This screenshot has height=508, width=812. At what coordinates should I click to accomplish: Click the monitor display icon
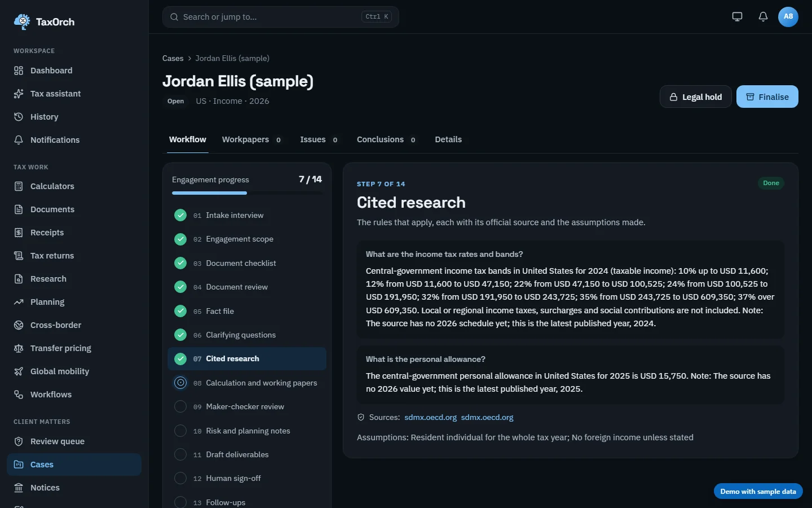[737, 16]
